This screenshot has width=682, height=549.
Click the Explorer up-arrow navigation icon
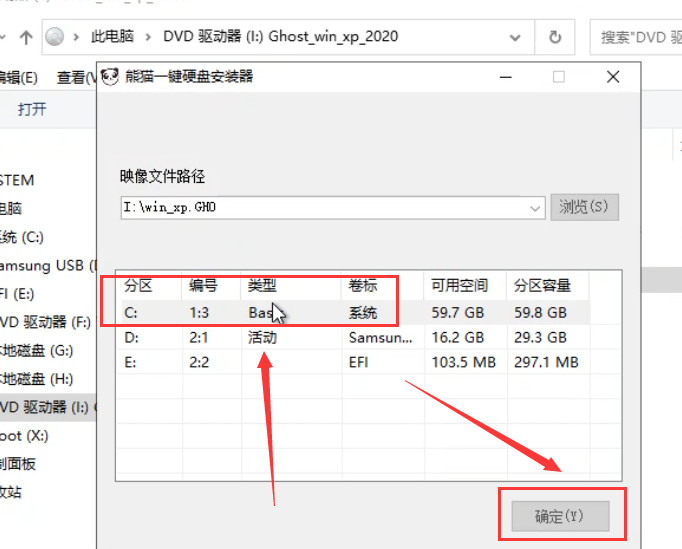[x=26, y=37]
